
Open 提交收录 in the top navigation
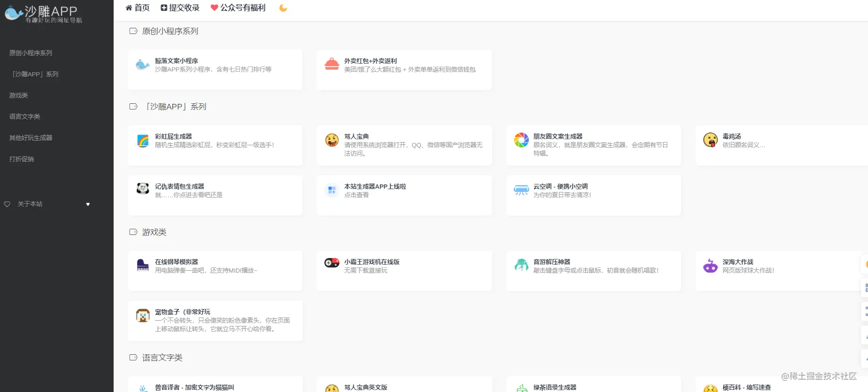[x=180, y=8]
